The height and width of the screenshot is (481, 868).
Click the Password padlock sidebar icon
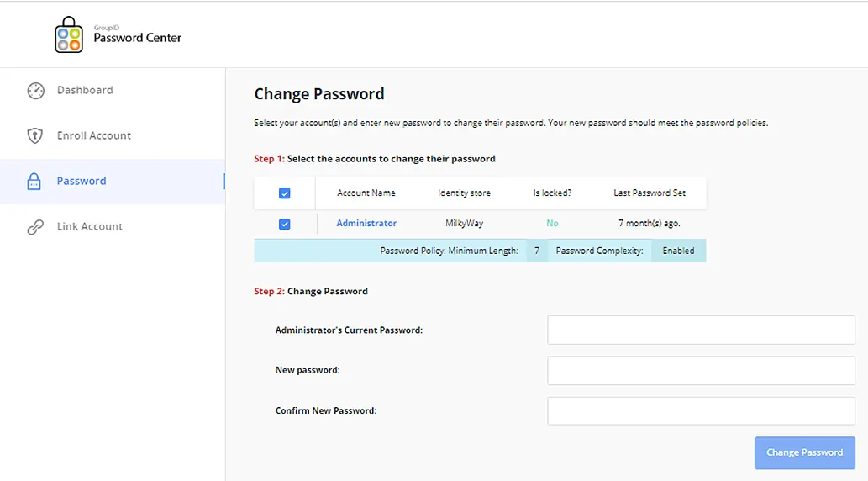pos(34,181)
